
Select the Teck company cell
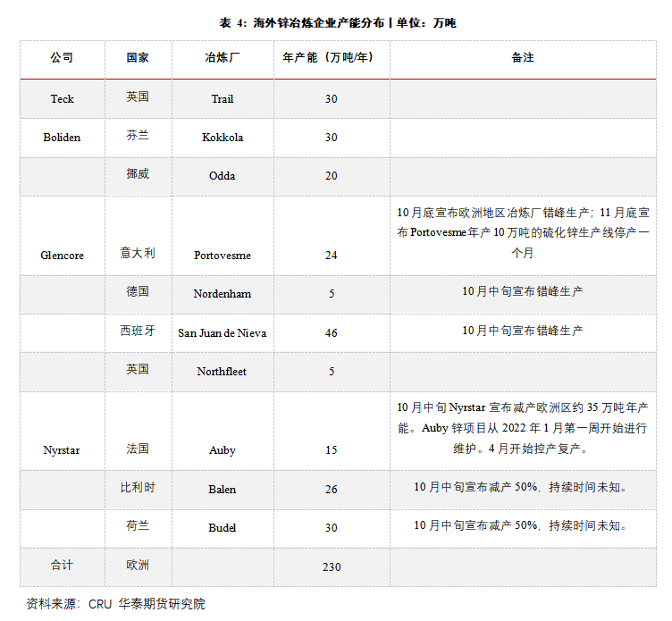pos(62,98)
